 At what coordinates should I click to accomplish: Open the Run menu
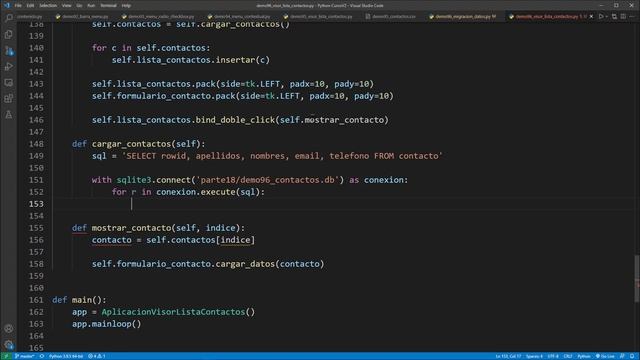click(x=91, y=5)
